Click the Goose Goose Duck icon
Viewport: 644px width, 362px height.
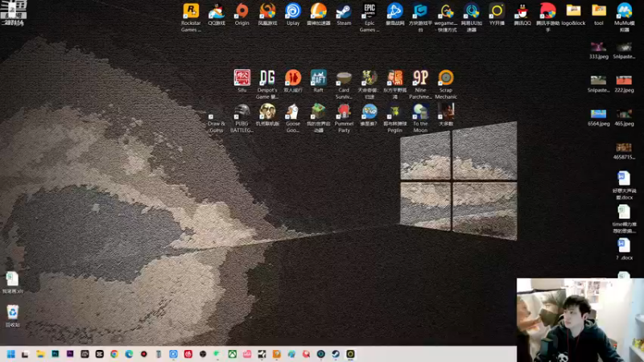click(x=293, y=112)
